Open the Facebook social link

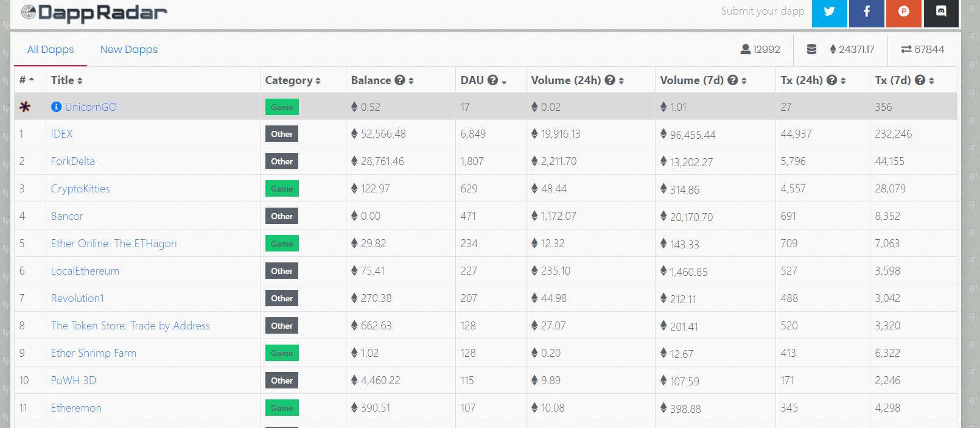pyautogui.click(x=866, y=12)
